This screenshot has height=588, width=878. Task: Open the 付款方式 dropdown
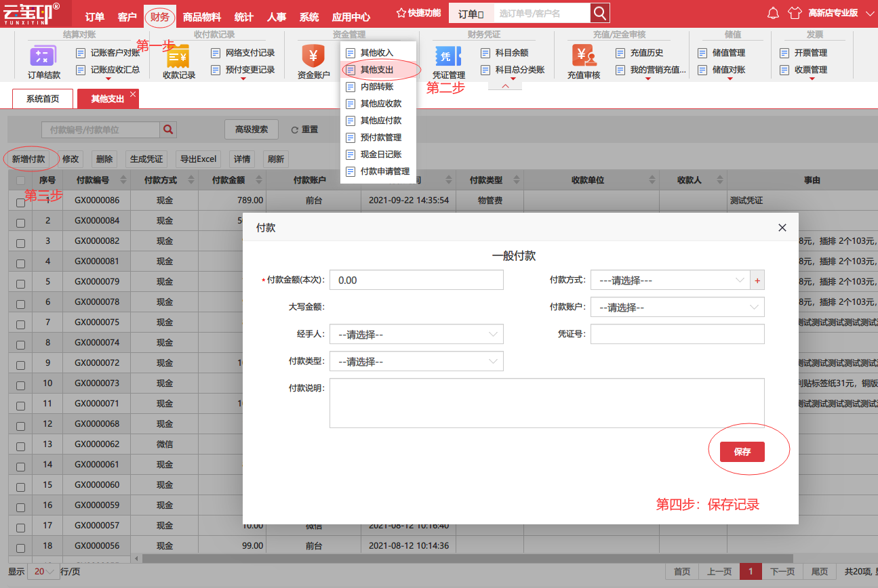[670, 280]
